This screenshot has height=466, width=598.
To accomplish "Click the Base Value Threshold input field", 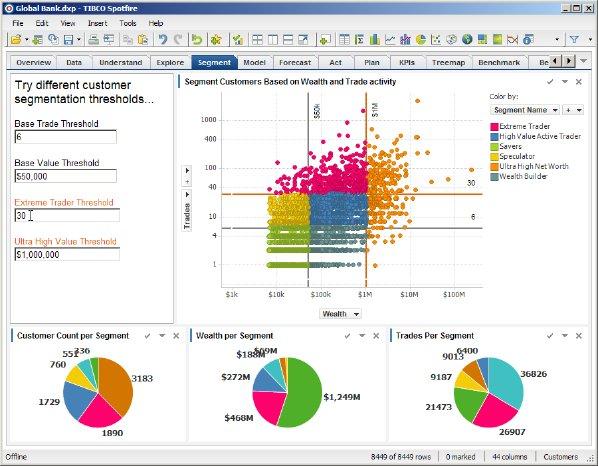I will 66,176.
